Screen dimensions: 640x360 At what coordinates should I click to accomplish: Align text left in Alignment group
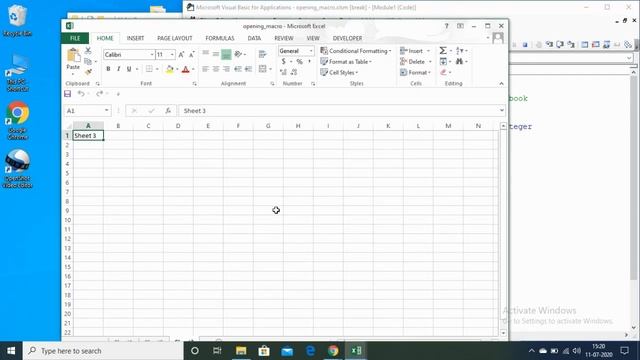pyautogui.click(x=206, y=69)
